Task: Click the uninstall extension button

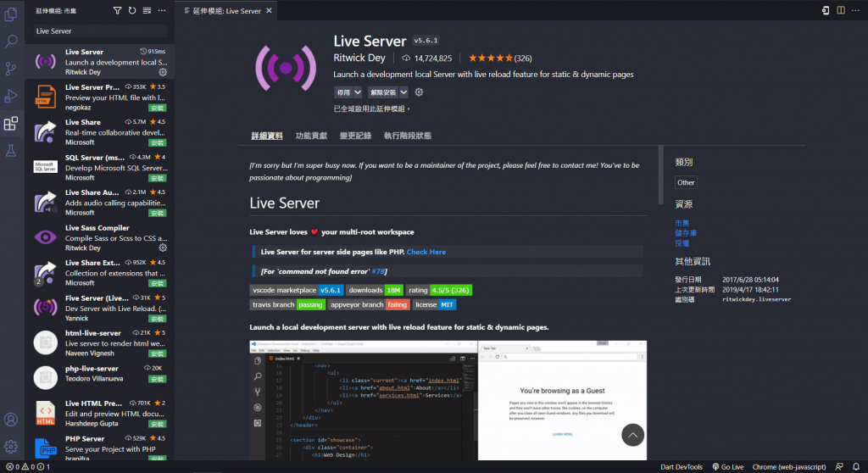Action: click(x=383, y=92)
